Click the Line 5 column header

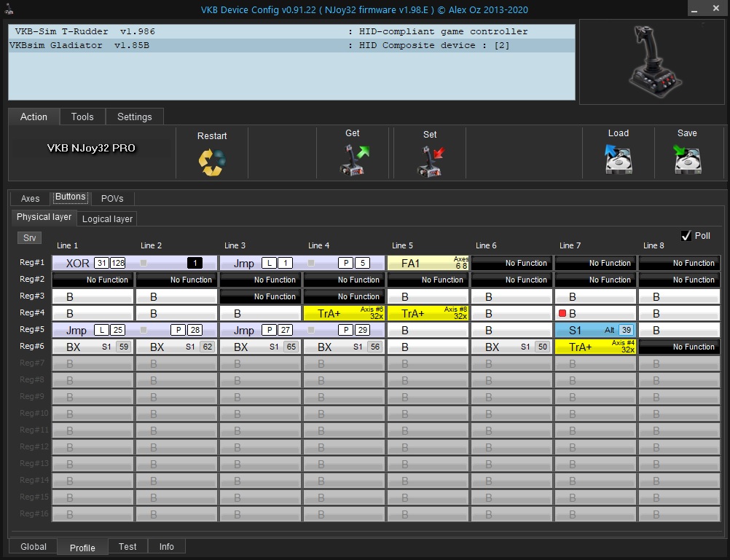[402, 245]
